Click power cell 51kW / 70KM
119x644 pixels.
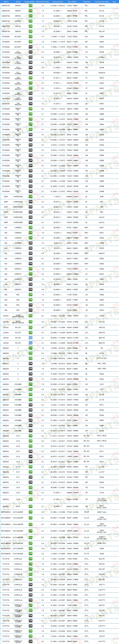pos(72,5)
